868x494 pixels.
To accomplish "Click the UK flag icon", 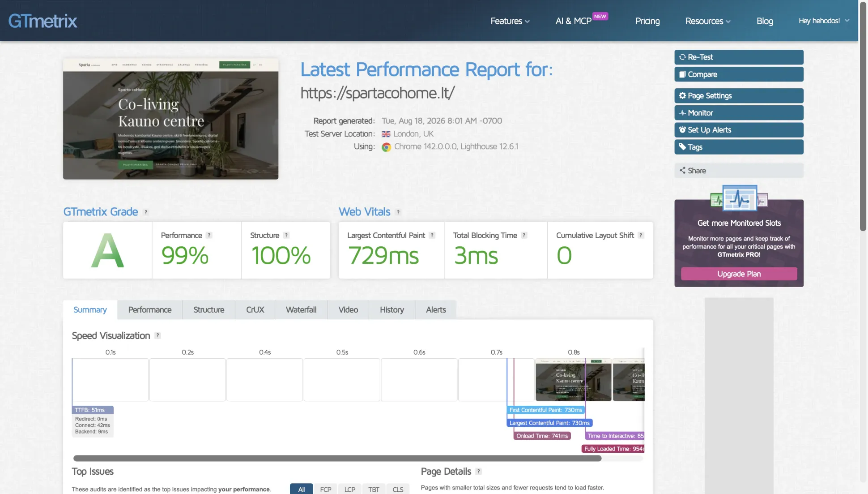I will click(386, 134).
